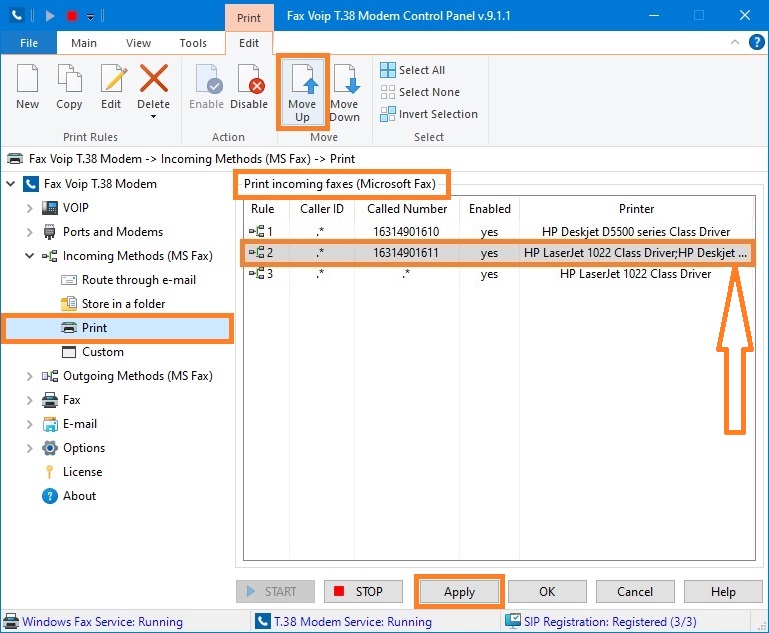Screen dimensions: 769x633
Task: Click the Help button
Action: 723,592
